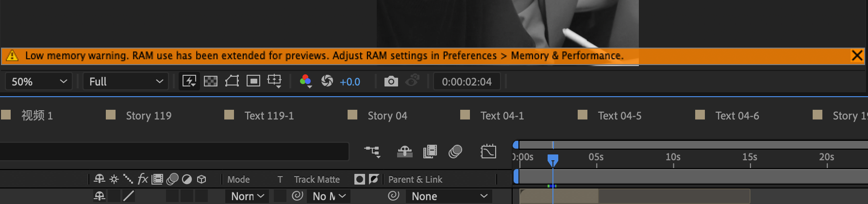The width and height of the screenshot is (868, 204).
Task: Toggle the transparency grid
Action: tap(211, 81)
